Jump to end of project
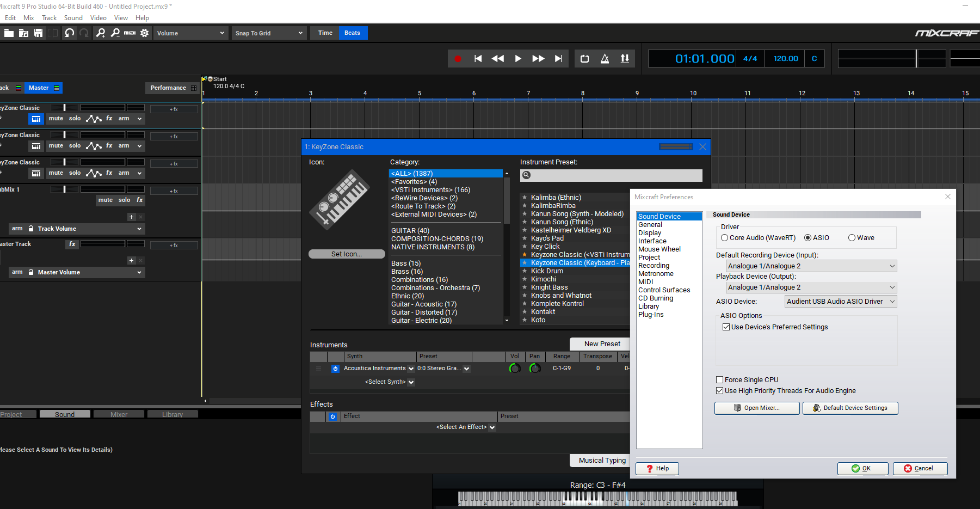The image size is (980, 509). coord(558,59)
